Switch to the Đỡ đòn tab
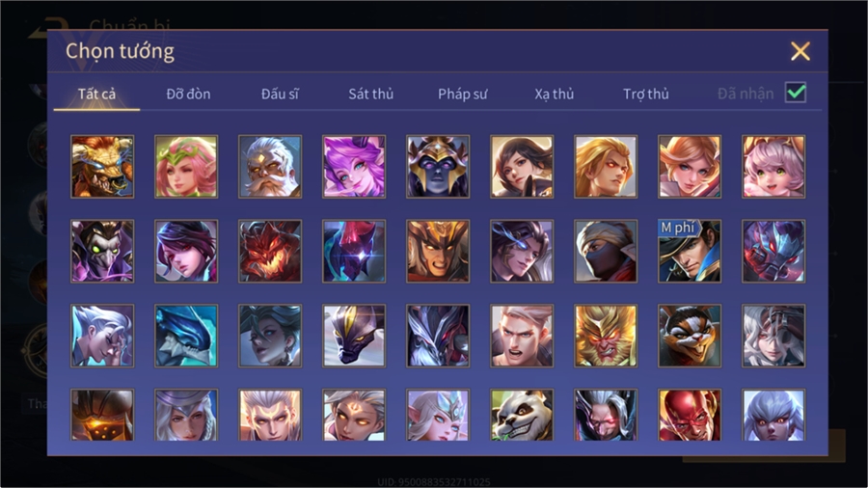This screenshot has height=488, width=868. point(188,95)
